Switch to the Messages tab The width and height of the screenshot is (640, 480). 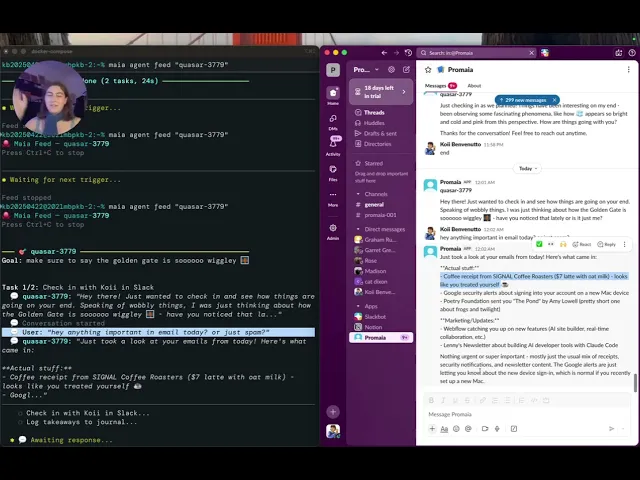click(440, 86)
